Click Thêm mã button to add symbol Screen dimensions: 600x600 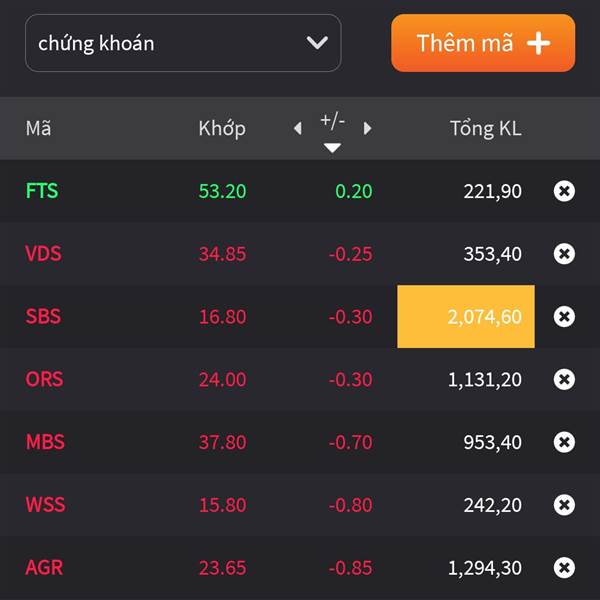483,43
